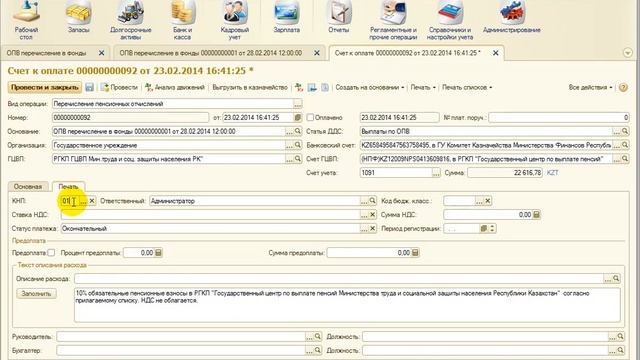Click the Сумма field with 22 616,78
Screen dimensions: 640x360
(x=505, y=173)
